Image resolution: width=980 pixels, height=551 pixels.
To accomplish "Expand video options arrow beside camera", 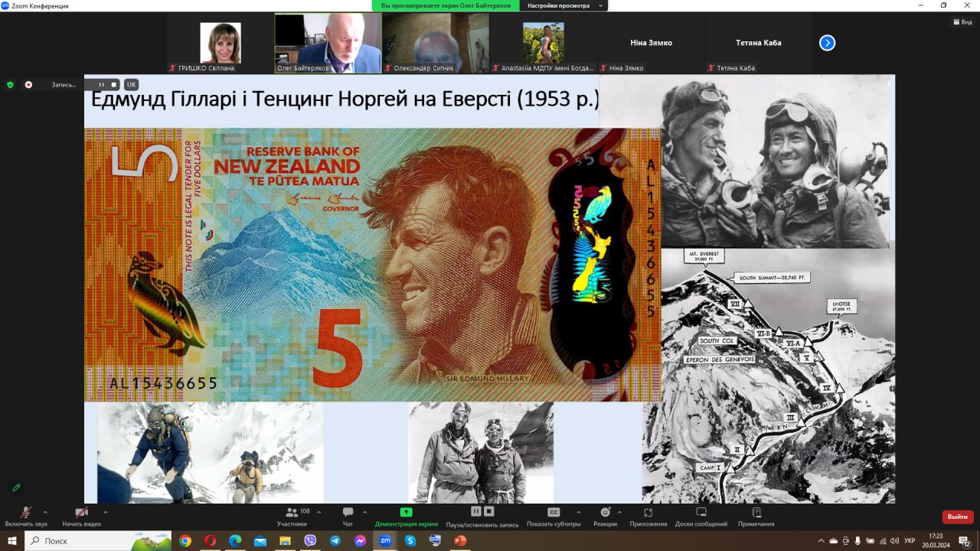I will pos(105,512).
